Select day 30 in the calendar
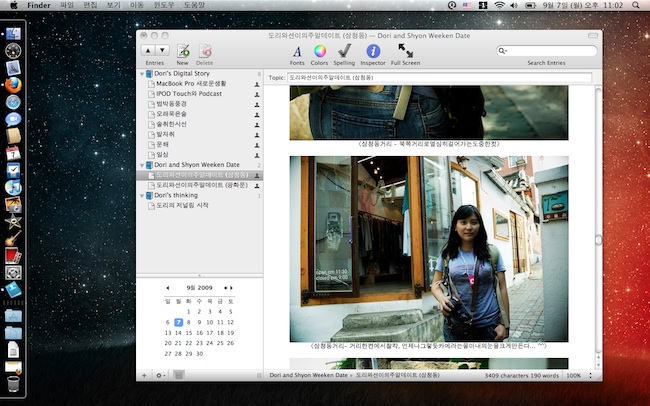 click(x=199, y=354)
